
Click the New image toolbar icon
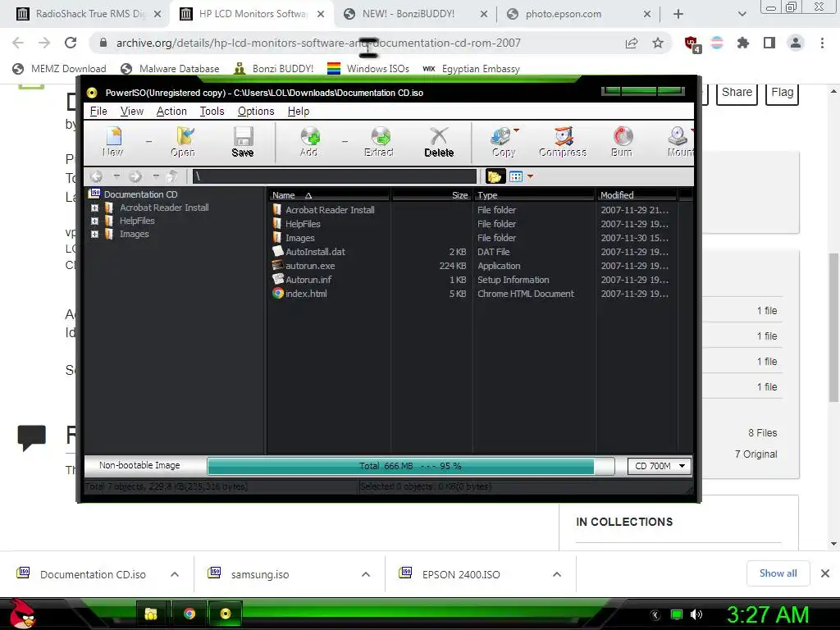113,141
